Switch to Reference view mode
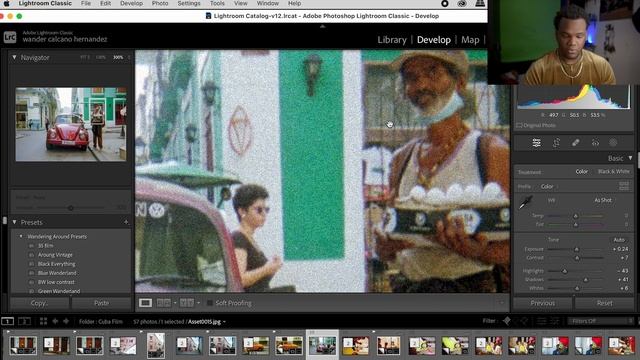The height and width of the screenshot is (360, 640). coord(164,303)
